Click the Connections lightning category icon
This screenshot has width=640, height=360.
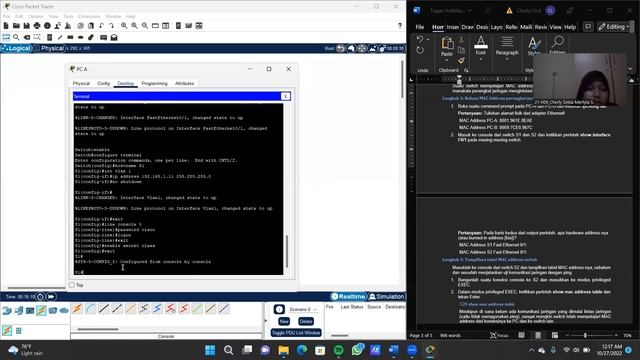click(x=41, y=311)
